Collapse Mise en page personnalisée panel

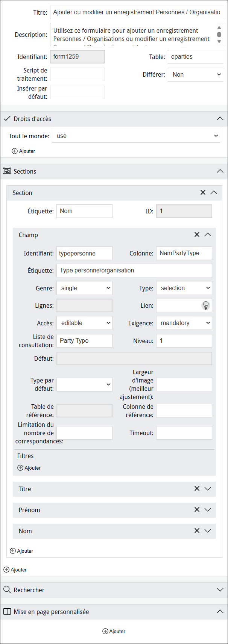[220, 612]
